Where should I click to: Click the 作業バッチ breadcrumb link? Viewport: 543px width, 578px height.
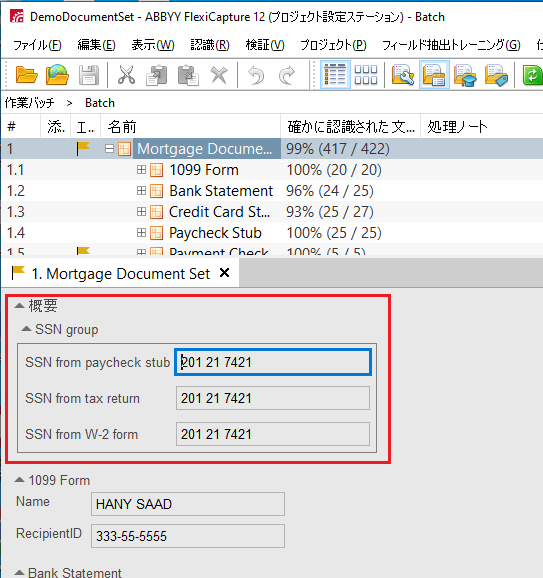(x=29, y=103)
